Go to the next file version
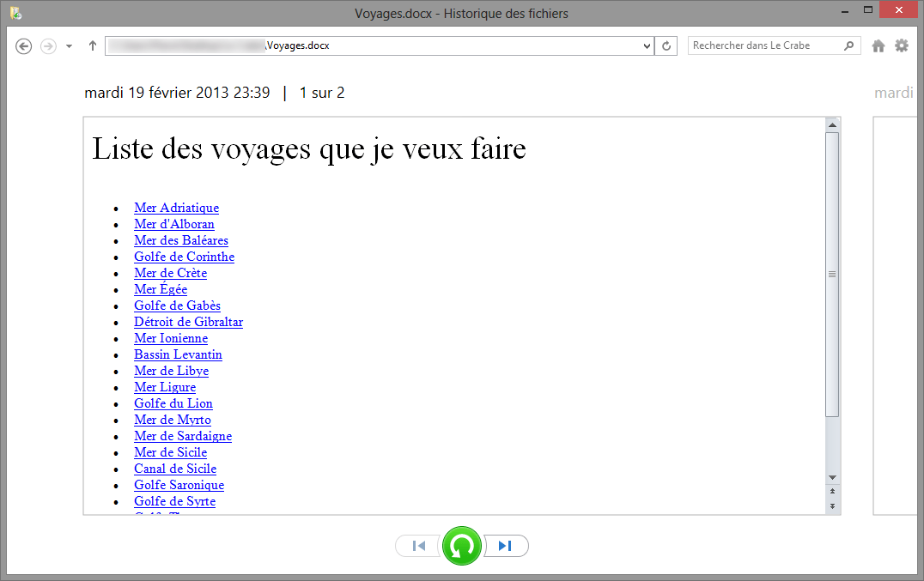This screenshot has height=581, width=924. (506, 546)
